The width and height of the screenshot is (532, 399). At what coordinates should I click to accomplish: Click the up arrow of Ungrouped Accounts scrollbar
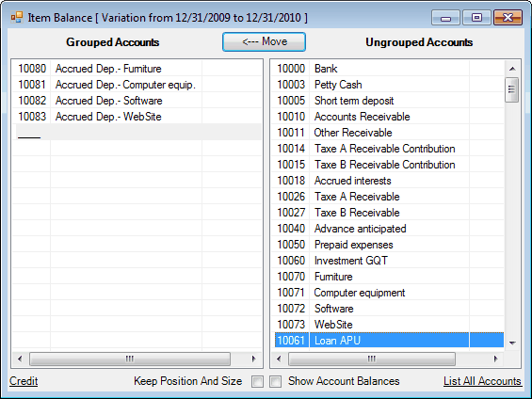(x=512, y=69)
